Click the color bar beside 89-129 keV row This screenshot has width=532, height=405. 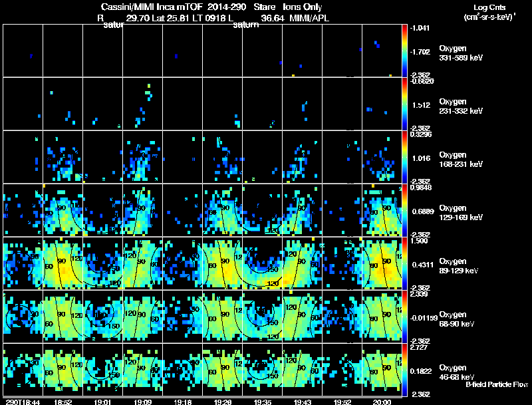point(404,263)
